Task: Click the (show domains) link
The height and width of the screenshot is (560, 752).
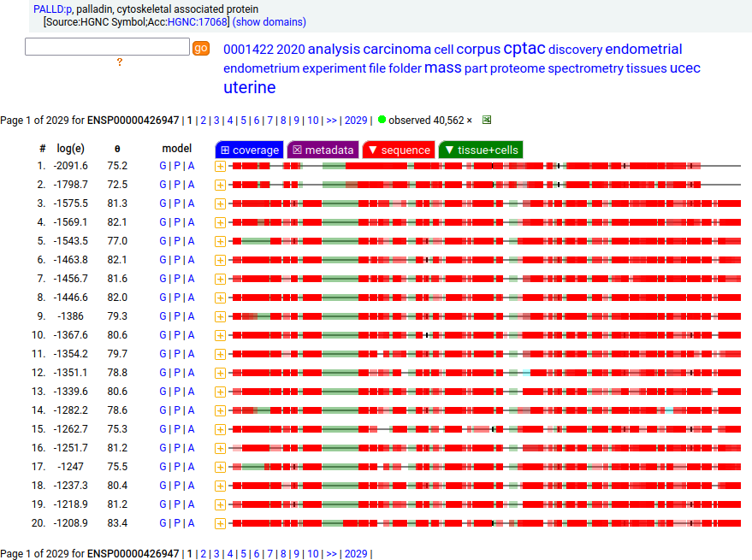Action: tap(269, 22)
